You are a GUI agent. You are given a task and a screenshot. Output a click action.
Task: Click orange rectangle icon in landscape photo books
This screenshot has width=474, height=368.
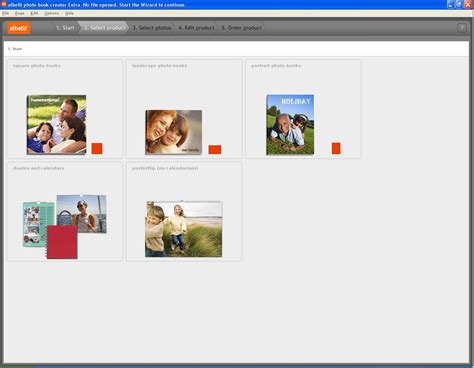click(215, 149)
